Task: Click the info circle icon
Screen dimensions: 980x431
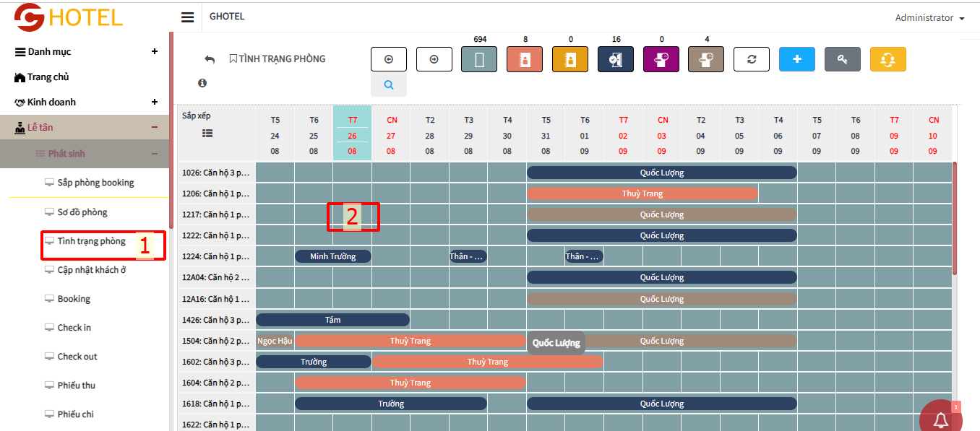Action: tap(202, 84)
